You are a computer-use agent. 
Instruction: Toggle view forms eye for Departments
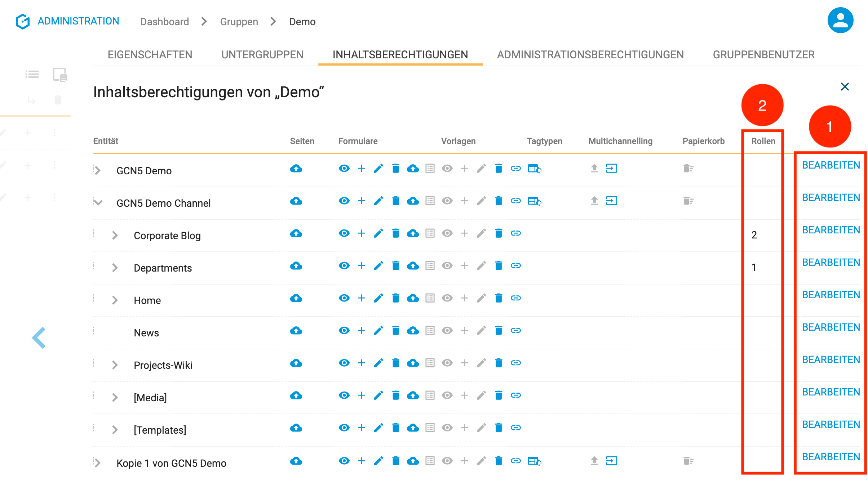[x=344, y=266]
